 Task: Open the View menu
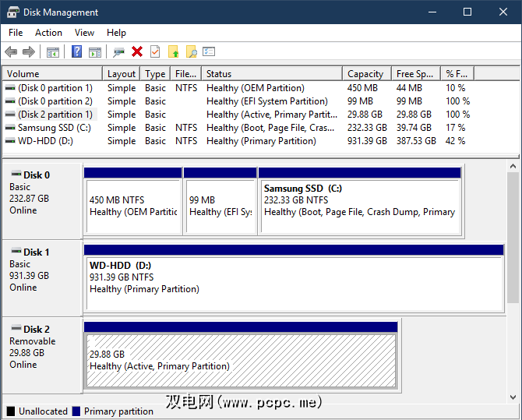[x=84, y=33]
